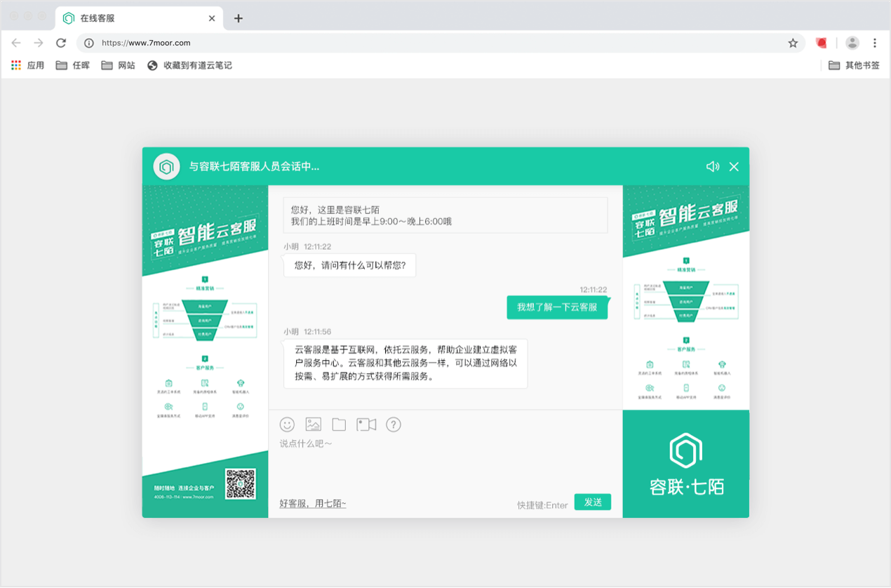Attach an image using the picture icon
Image resolution: width=891 pixels, height=588 pixels.
click(x=313, y=425)
